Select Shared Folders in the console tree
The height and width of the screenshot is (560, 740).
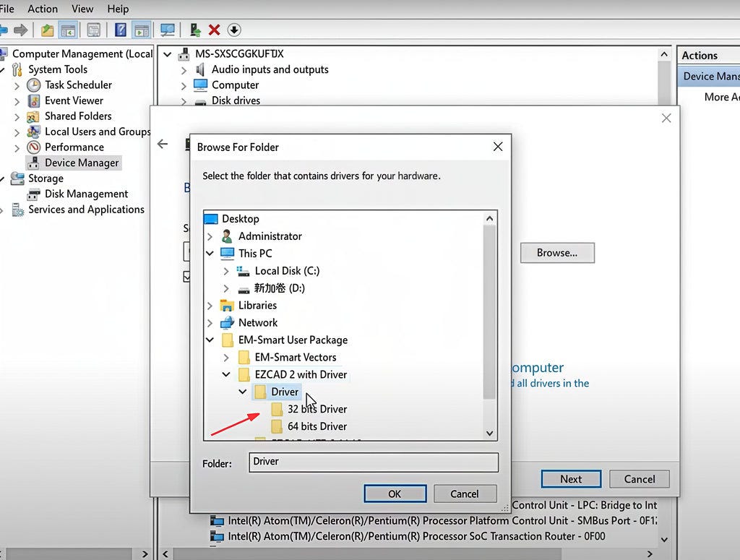coord(78,116)
